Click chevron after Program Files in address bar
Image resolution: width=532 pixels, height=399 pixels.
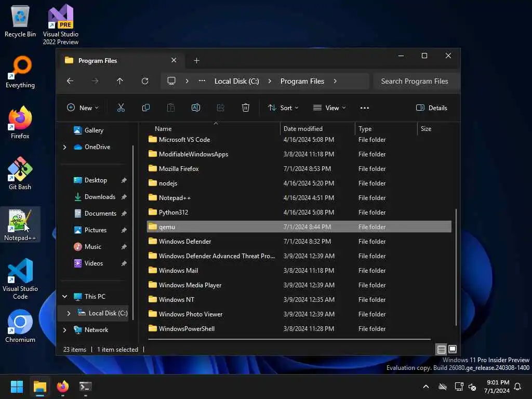pos(335,81)
